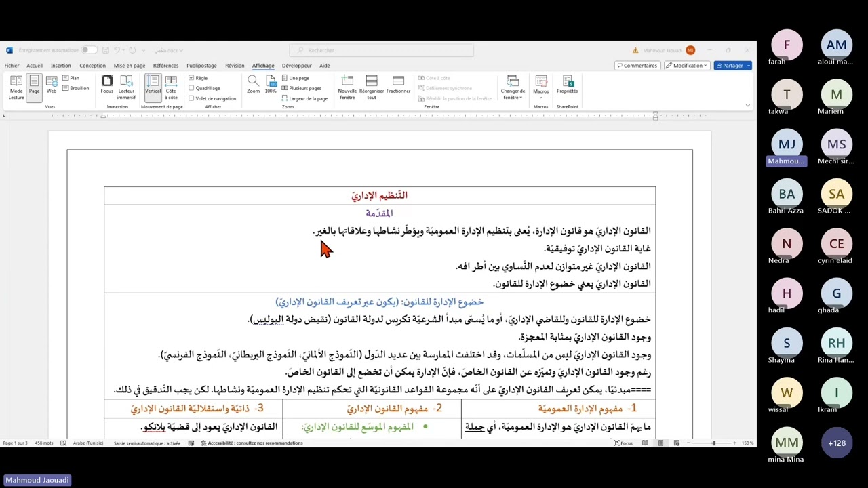868x488 pixels.
Task: Open the Lecteur immersif
Action: 126,88
